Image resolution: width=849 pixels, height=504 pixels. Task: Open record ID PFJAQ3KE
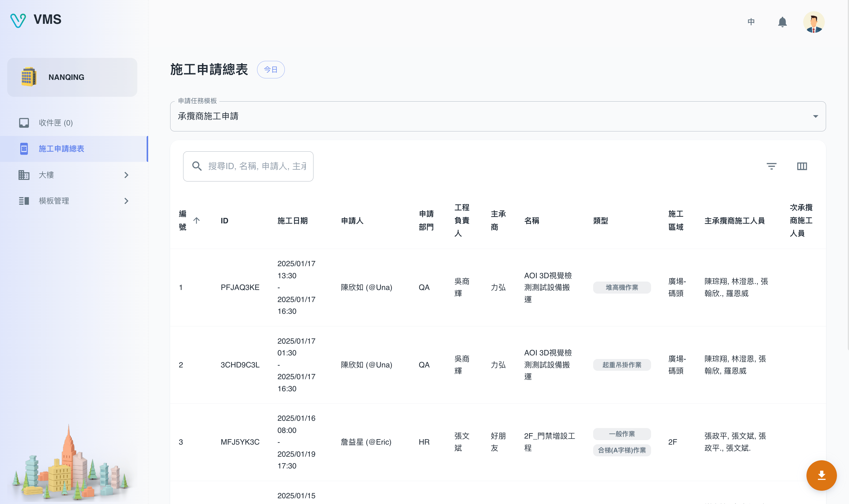point(240,287)
